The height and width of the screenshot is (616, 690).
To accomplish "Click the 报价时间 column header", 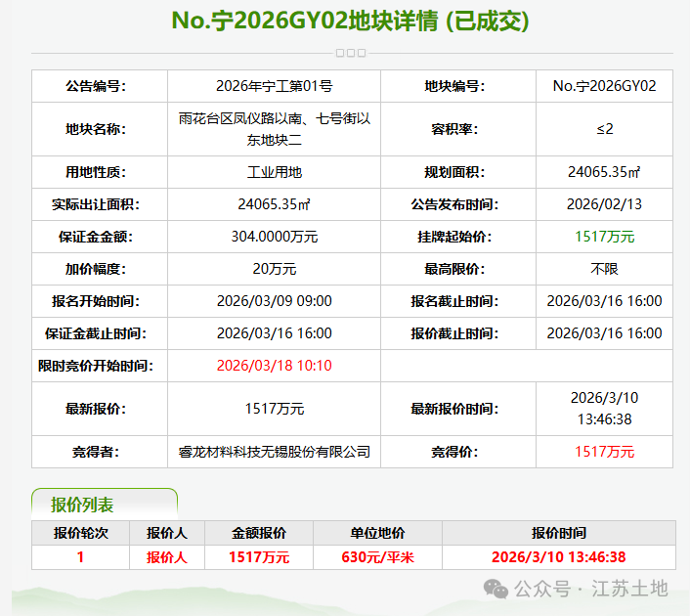I will [x=558, y=533].
